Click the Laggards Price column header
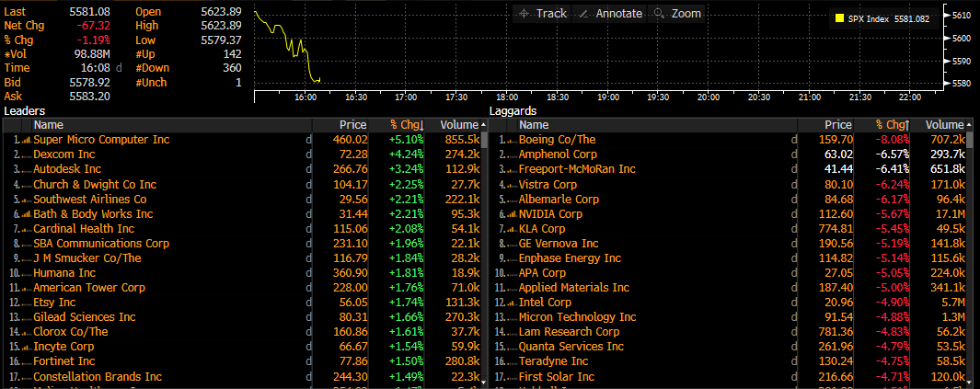Image resolution: width=980 pixels, height=389 pixels. (x=837, y=125)
